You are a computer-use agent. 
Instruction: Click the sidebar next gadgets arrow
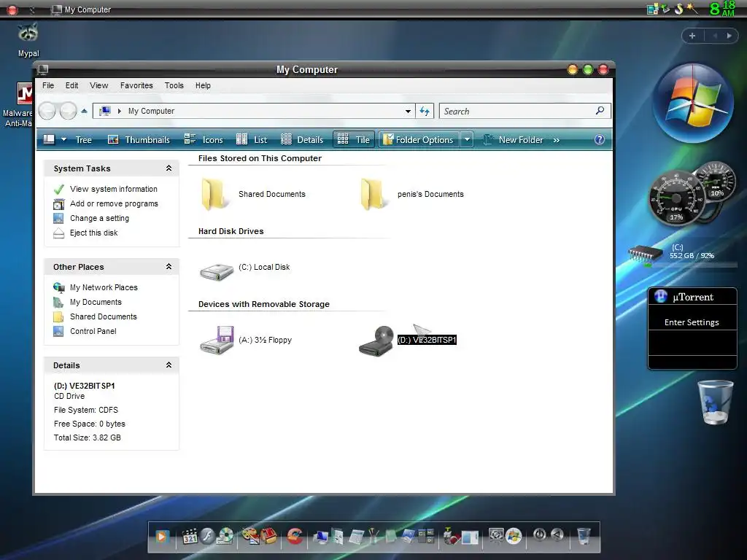click(x=729, y=36)
